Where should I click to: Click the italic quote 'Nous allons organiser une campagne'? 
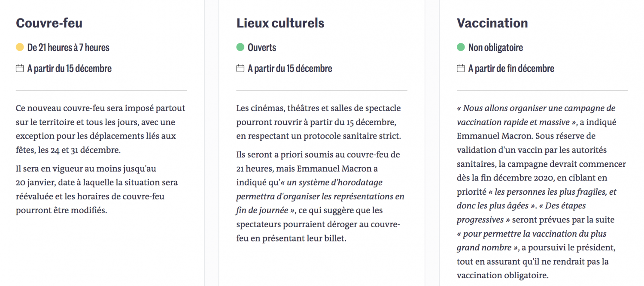click(536, 115)
